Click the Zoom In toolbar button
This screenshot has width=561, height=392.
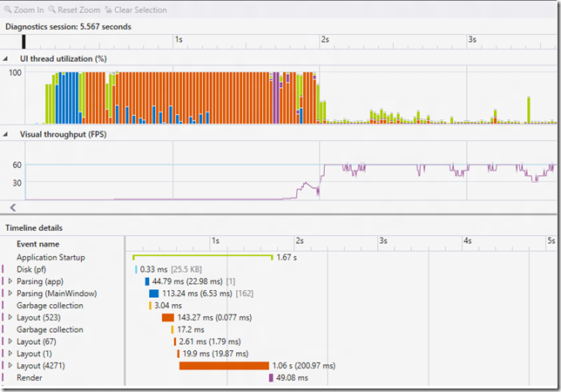(24, 10)
